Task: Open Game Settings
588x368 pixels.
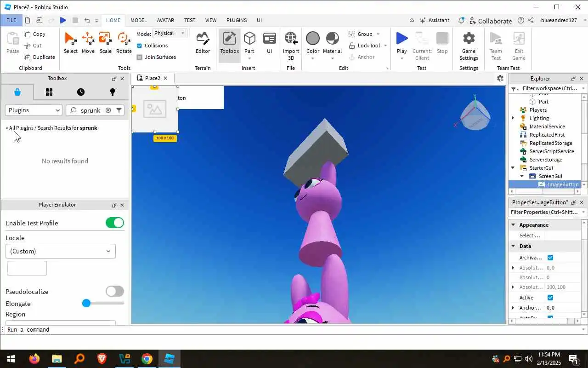Action: pos(469,46)
